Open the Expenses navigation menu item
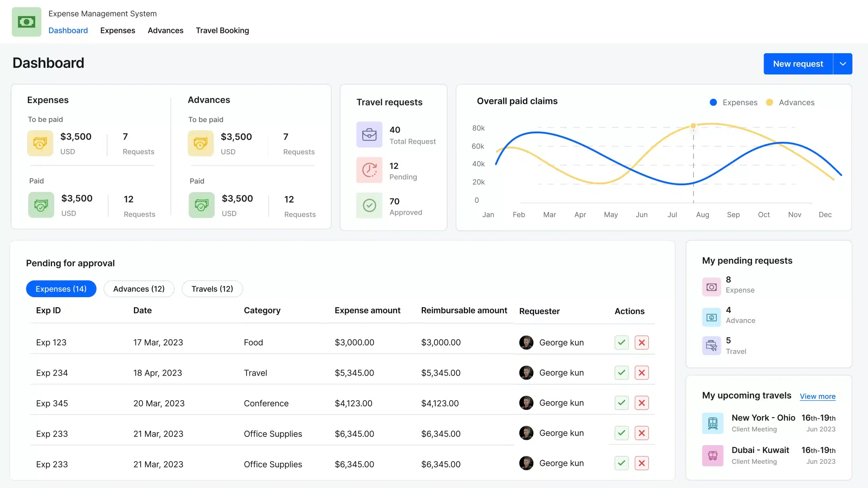This screenshot has height=488, width=868. [x=117, y=29]
